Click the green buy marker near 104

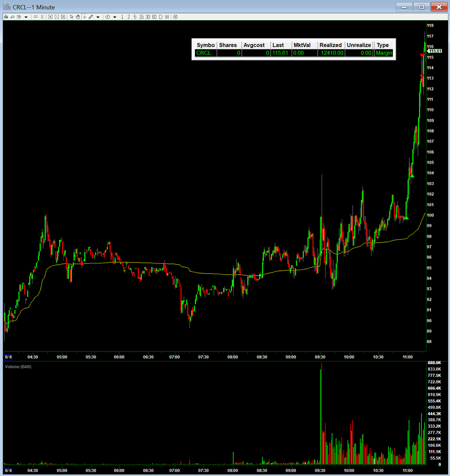[412, 176]
